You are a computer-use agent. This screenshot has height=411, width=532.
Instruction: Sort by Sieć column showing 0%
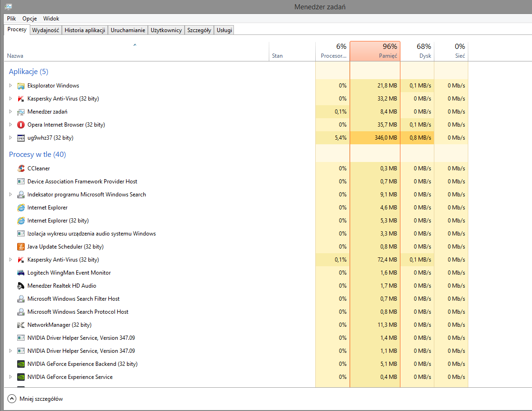pos(451,51)
